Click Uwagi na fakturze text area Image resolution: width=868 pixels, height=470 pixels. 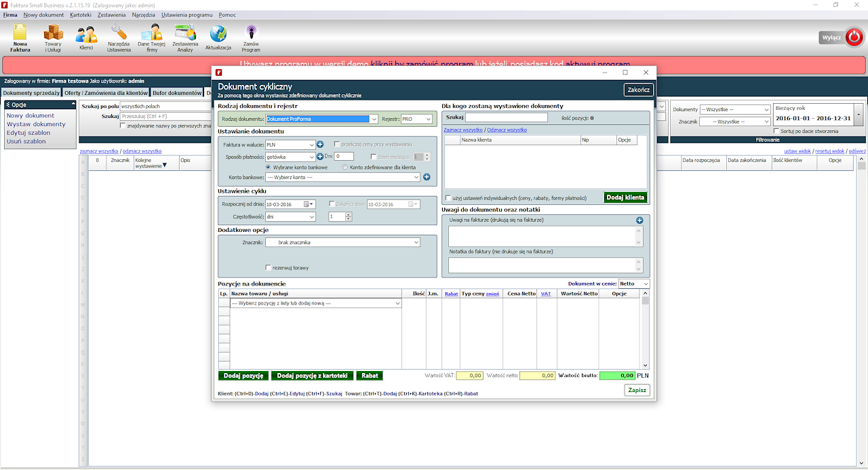tap(545, 236)
